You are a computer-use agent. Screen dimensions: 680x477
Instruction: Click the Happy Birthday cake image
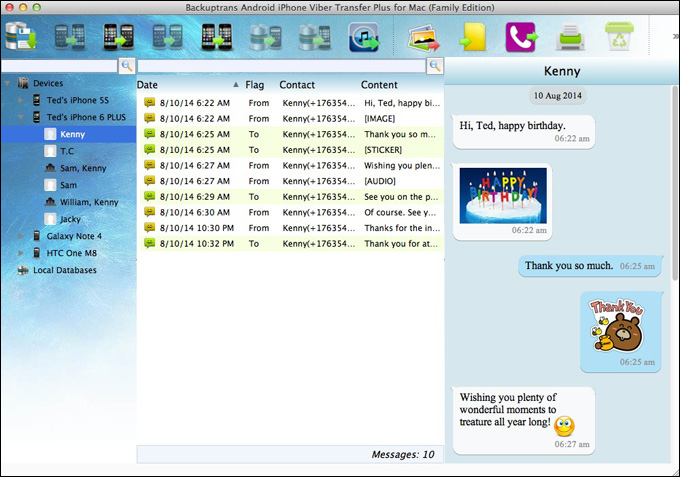coord(503,196)
